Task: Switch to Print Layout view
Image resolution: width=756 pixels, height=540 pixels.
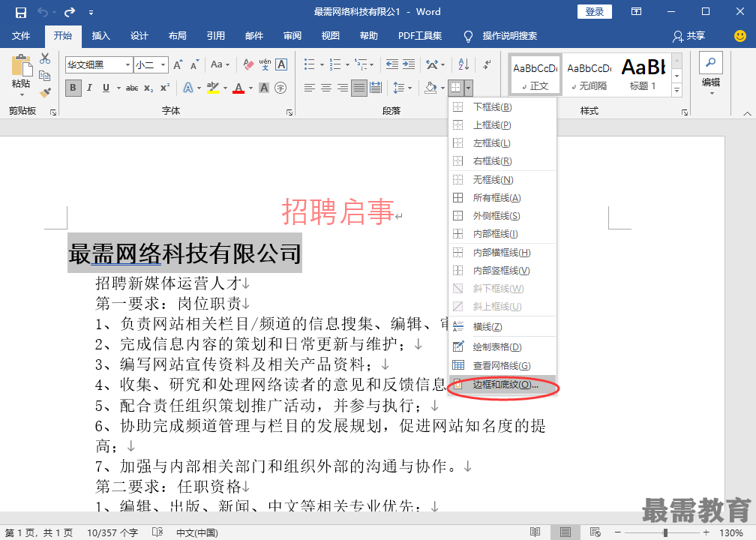Action: [x=565, y=532]
